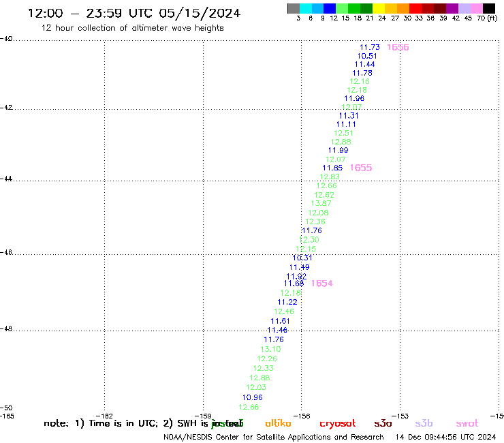Click the latitude axis label -46
504x443 pixels.
pos(6,253)
